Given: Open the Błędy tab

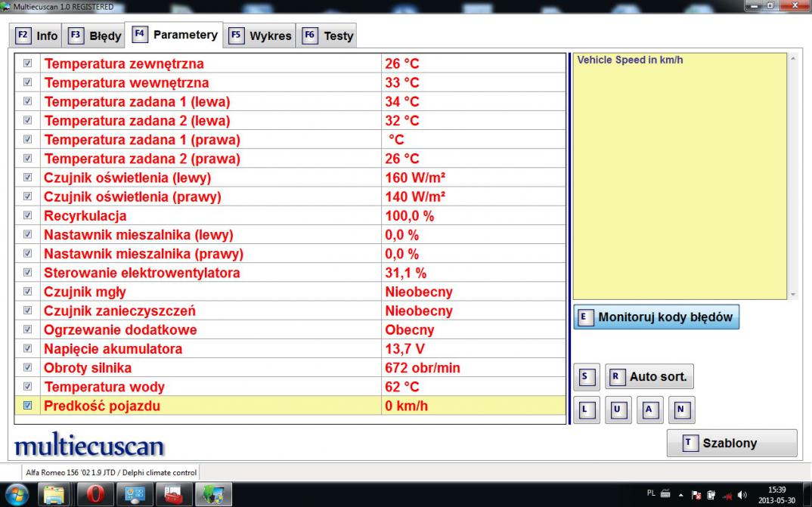Looking at the screenshot, I should point(94,36).
